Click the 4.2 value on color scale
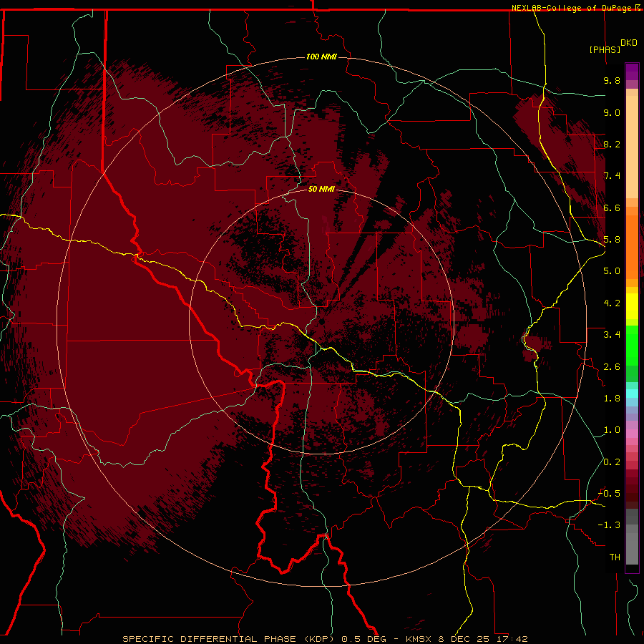Image resolution: width=644 pixels, height=644 pixels. [612, 303]
